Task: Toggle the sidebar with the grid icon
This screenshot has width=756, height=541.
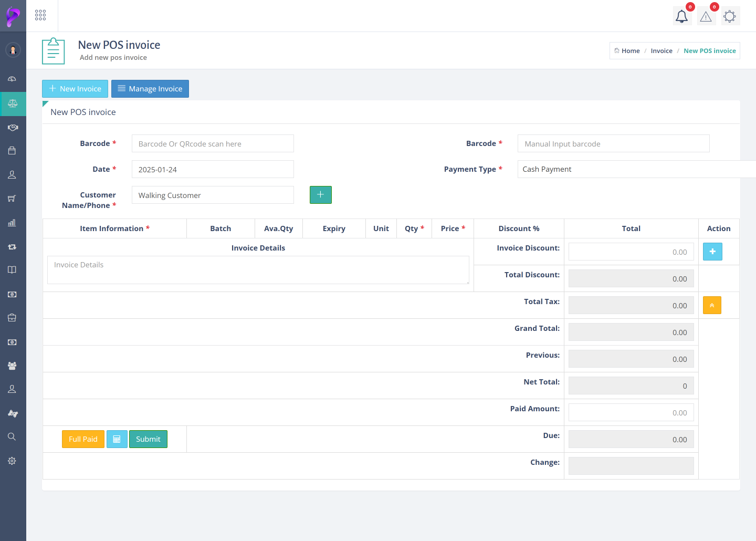Action: coord(40,15)
